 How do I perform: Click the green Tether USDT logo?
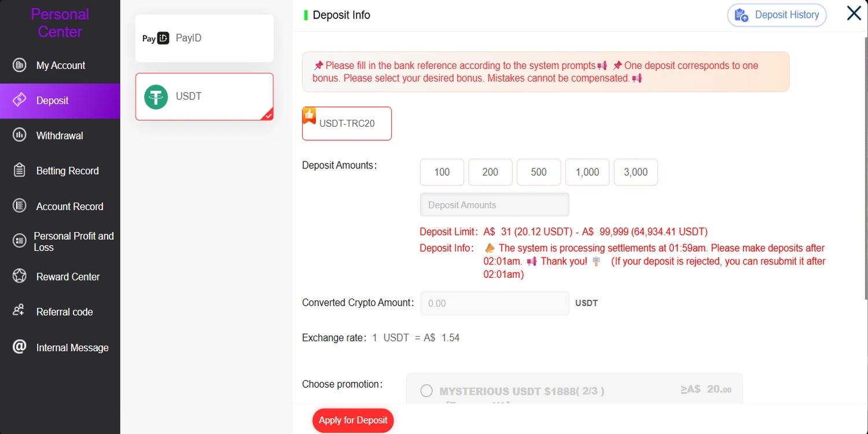coord(156,97)
